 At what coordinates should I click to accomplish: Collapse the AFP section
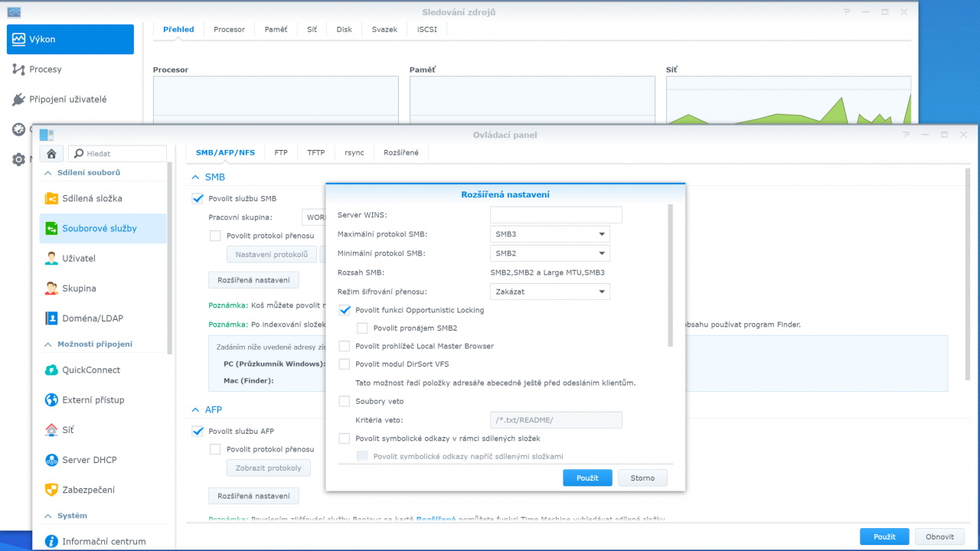click(194, 409)
